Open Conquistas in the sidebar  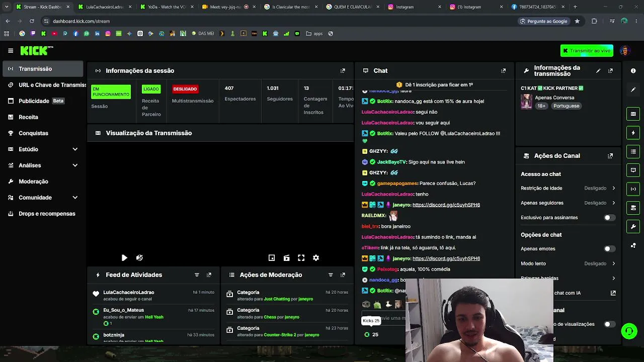(x=43, y=133)
